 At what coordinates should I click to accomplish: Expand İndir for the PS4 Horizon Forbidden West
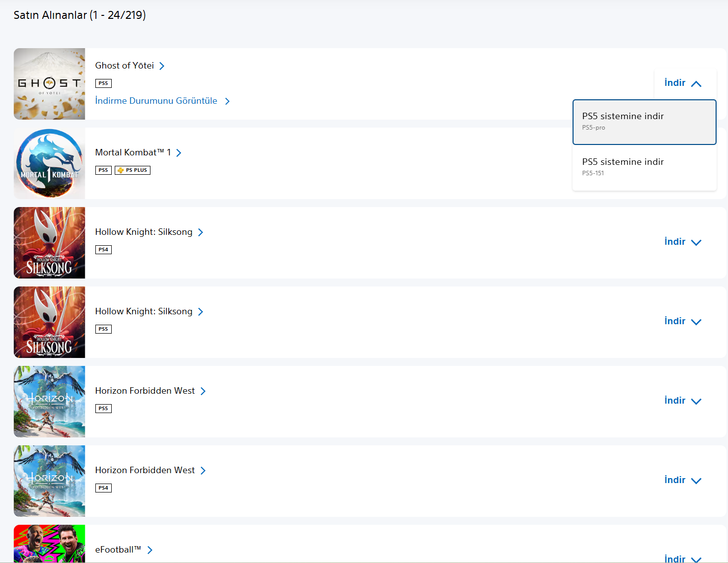click(683, 480)
